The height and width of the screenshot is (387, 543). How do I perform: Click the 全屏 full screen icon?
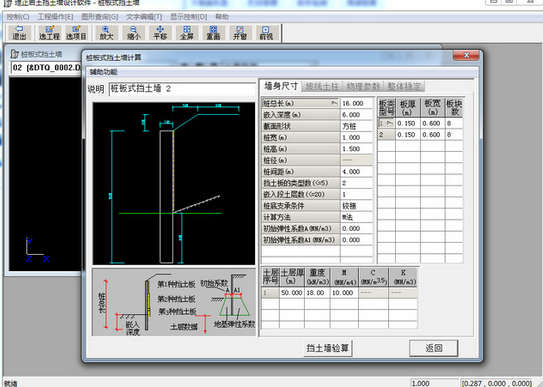coord(187,33)
